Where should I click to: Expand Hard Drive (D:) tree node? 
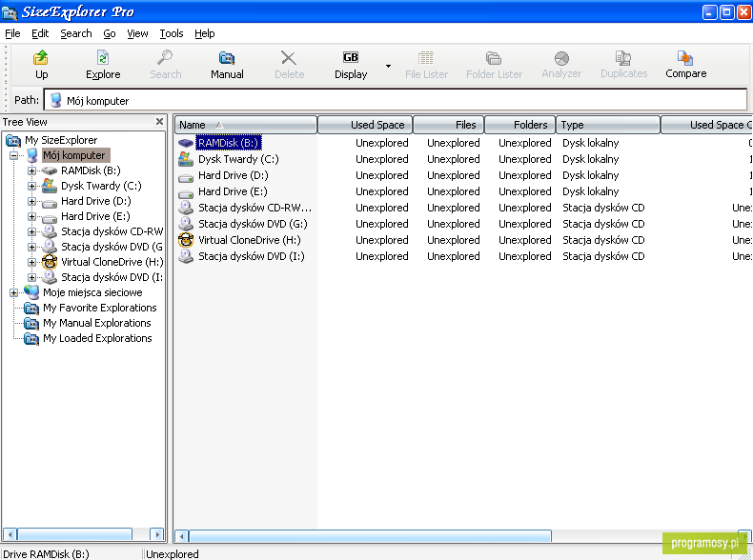tap(31, 202)
